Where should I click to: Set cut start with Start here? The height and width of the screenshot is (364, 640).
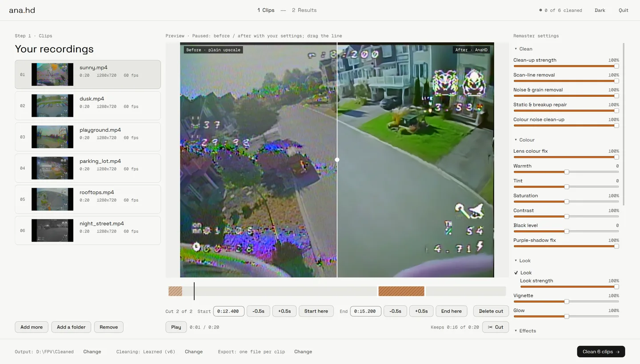coord(316,311)
